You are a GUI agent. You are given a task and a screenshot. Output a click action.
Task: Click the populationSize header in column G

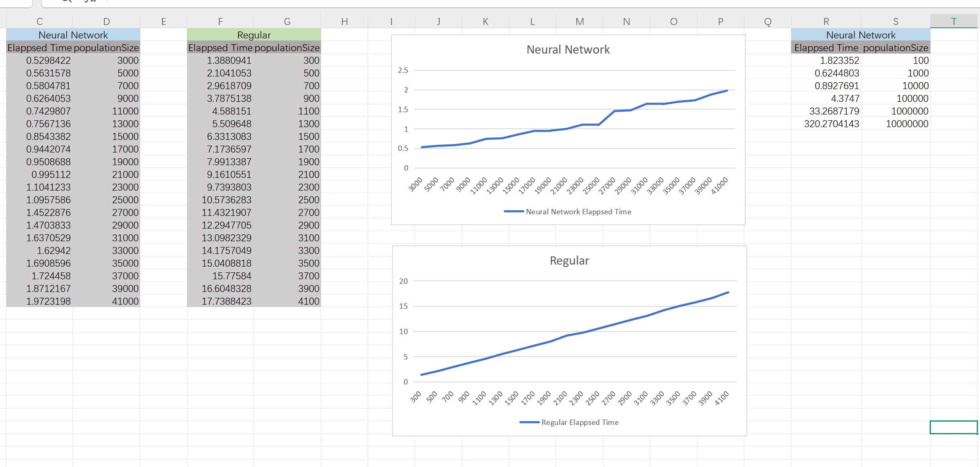pos(287,48)
